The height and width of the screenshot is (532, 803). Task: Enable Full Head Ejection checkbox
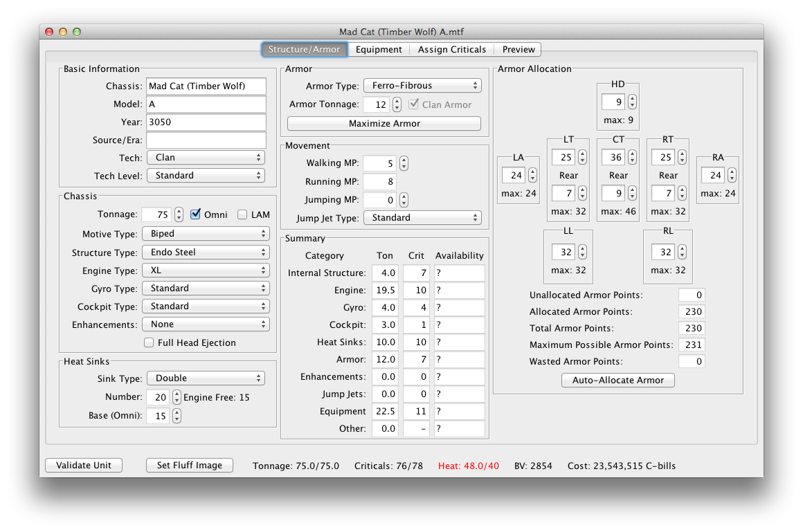click(149, 342)
